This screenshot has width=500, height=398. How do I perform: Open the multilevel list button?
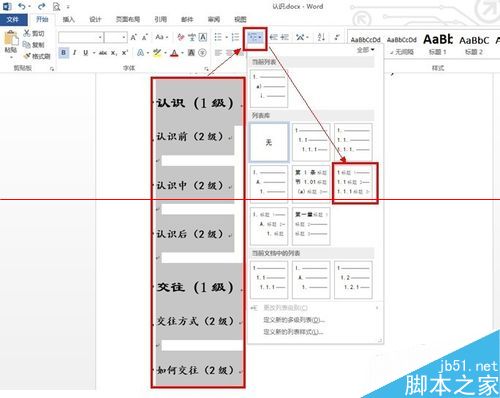click(x=255, y=38)
